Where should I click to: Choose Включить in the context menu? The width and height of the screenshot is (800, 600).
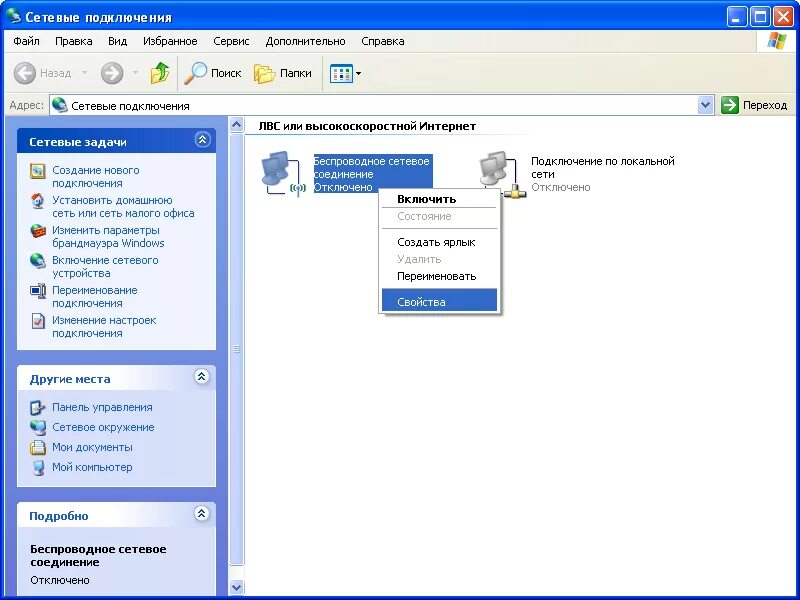click(x=439, y=199)
